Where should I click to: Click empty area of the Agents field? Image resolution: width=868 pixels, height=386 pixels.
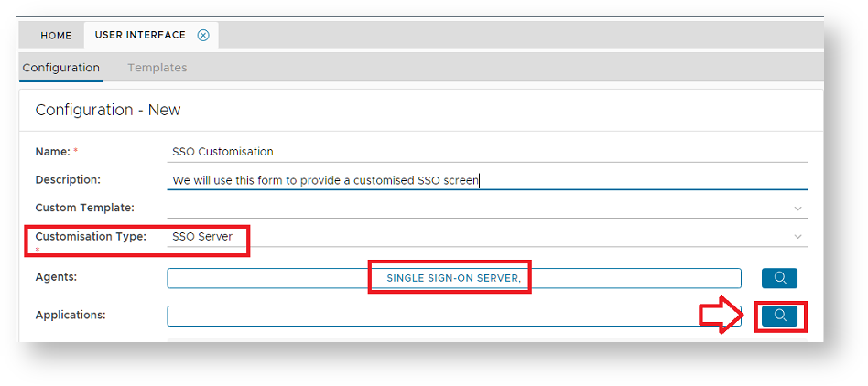pos(266,278)
